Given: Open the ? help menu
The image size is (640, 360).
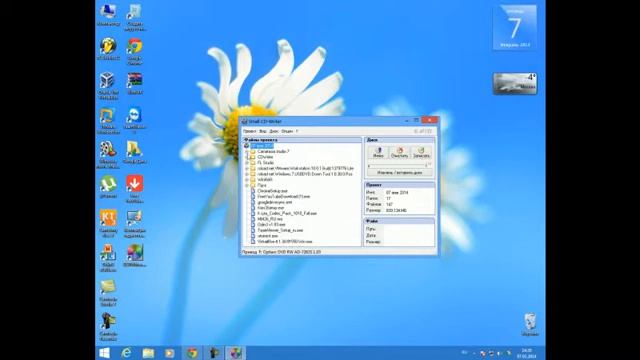Looking at the screenshot, I should (297, 131).
